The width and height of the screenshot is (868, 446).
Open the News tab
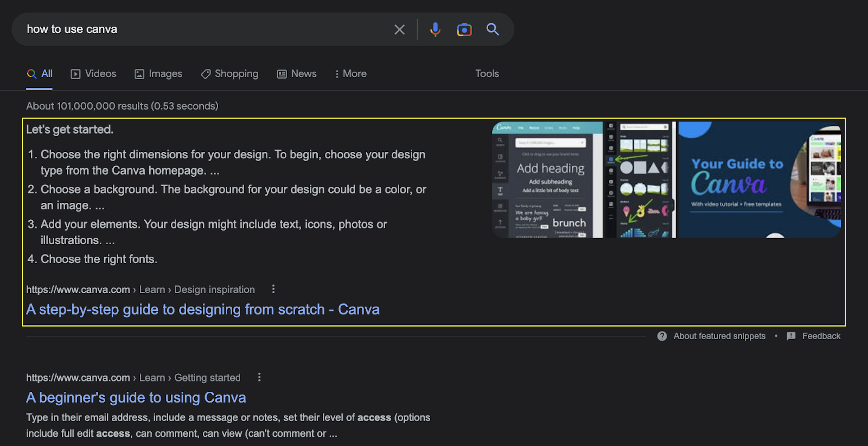point(297,74)
